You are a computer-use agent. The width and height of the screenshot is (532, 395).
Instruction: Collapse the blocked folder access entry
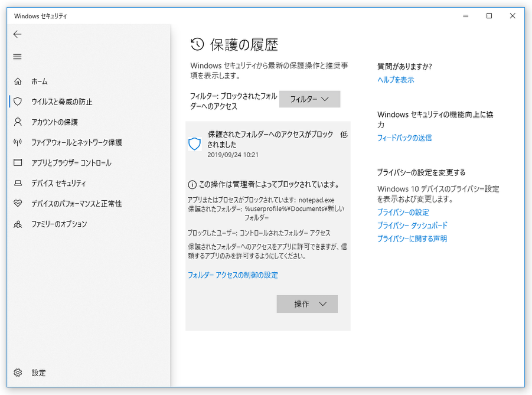click(x=267, y=144)
